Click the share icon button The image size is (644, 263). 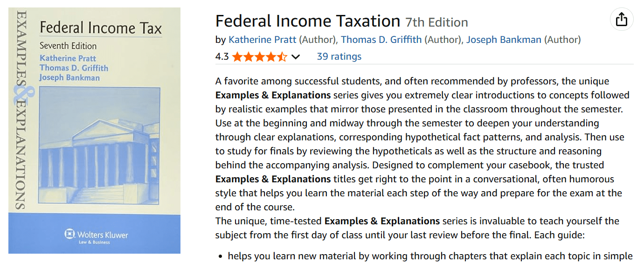point(622,20)
